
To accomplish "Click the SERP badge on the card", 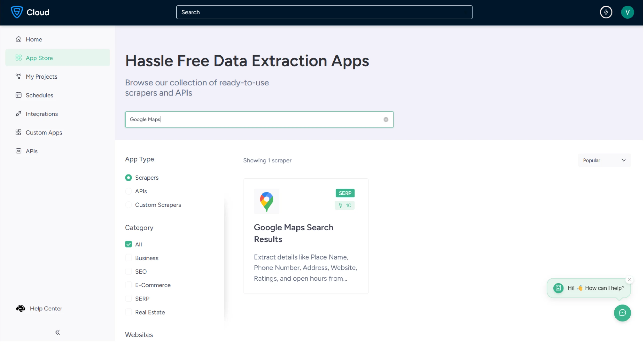I will (345, 193).
